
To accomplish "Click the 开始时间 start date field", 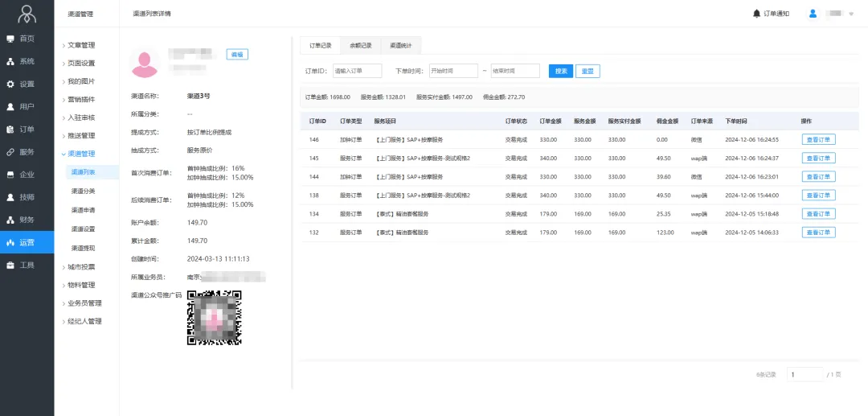I will (453, 71).
